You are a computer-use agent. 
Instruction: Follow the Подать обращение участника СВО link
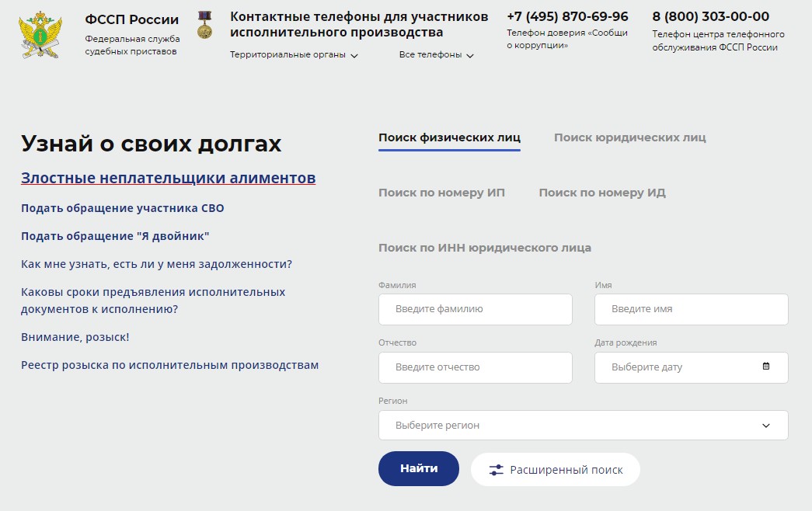[122, 208]
